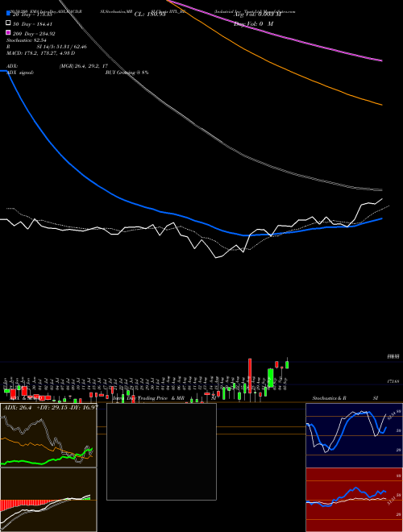Image resolution: width=403 pixels, height=532 pixels.
Task: Click the 'ADX: 26.4 +DY: 29.15 -DY: 16.97' header
Action: [x=51, y=407]
